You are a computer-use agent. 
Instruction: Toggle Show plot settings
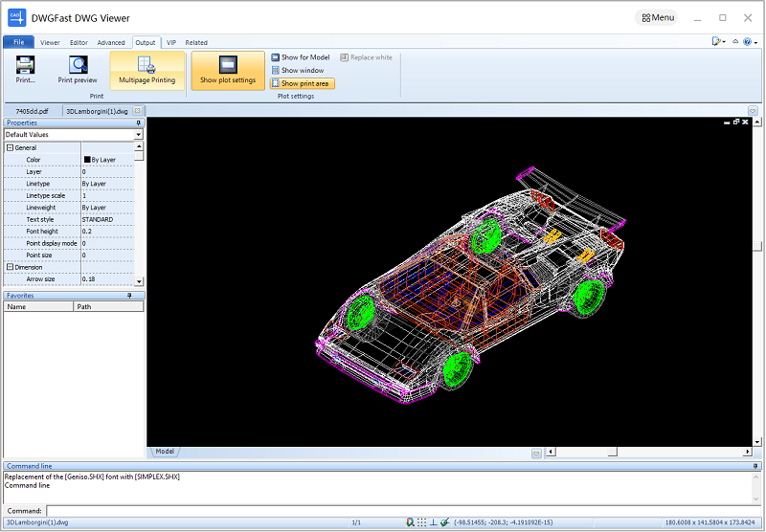click(x=228, y=70)
